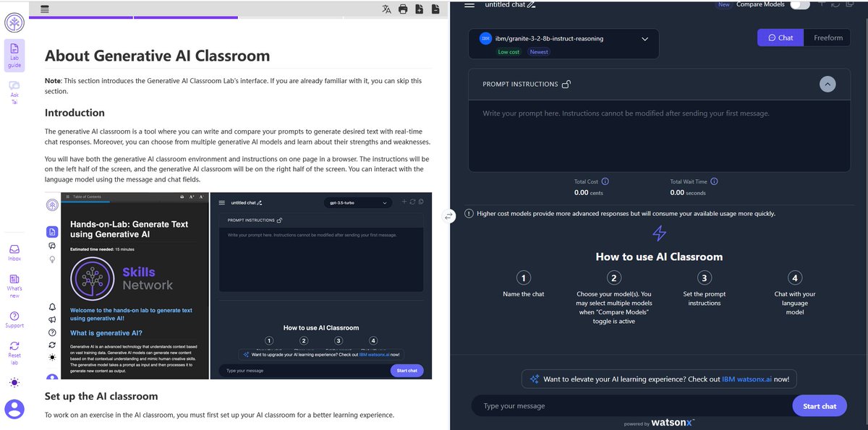Click the Type your message field
This screenshot has width=868, height=430.
click(x=631, y=406)
